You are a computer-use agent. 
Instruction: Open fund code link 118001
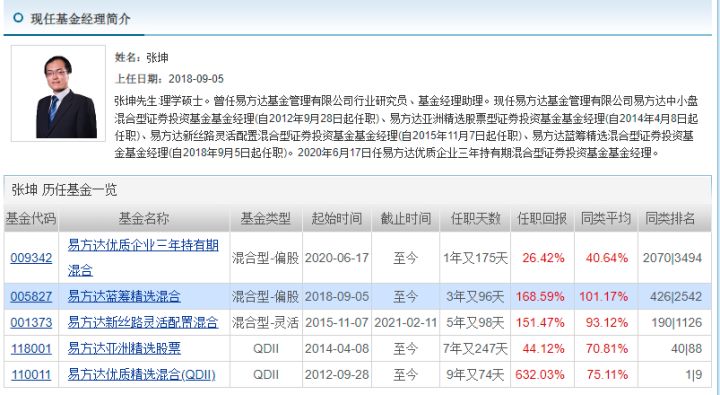(x=31, y=349)
